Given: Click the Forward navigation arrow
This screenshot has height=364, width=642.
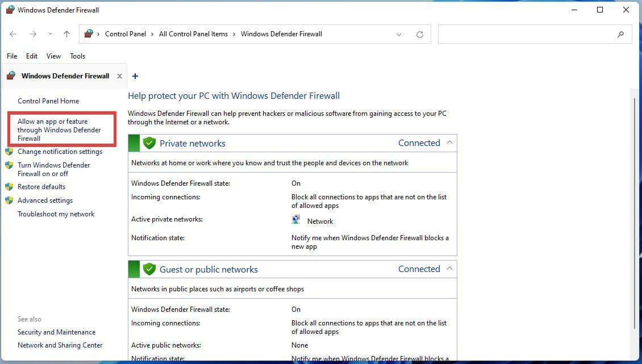Looking at the screenshot, I should coord(33,34).
